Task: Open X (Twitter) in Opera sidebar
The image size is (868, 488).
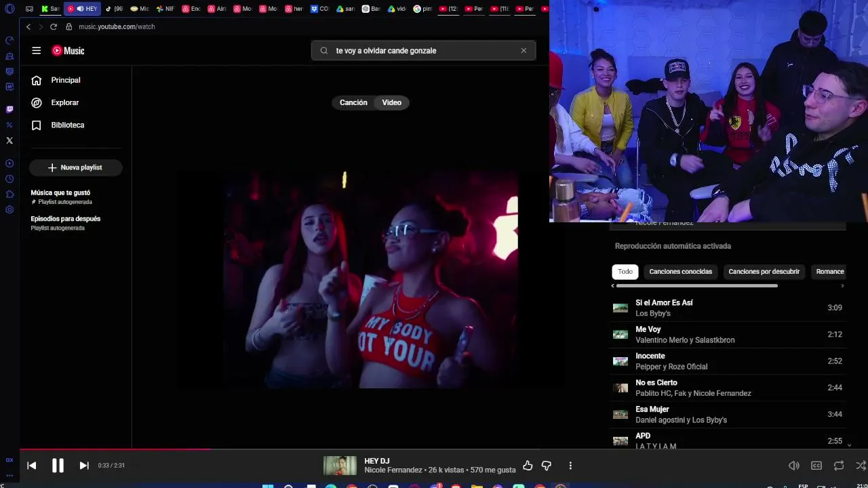Action: click(x=9, y=140)
